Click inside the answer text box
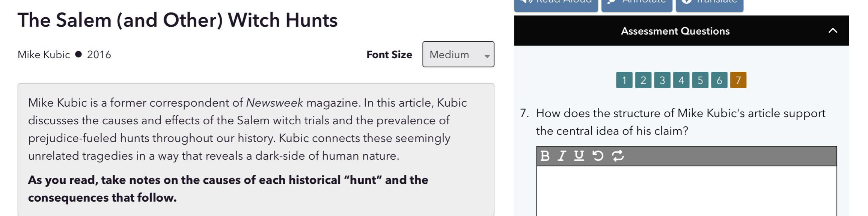 686,191
